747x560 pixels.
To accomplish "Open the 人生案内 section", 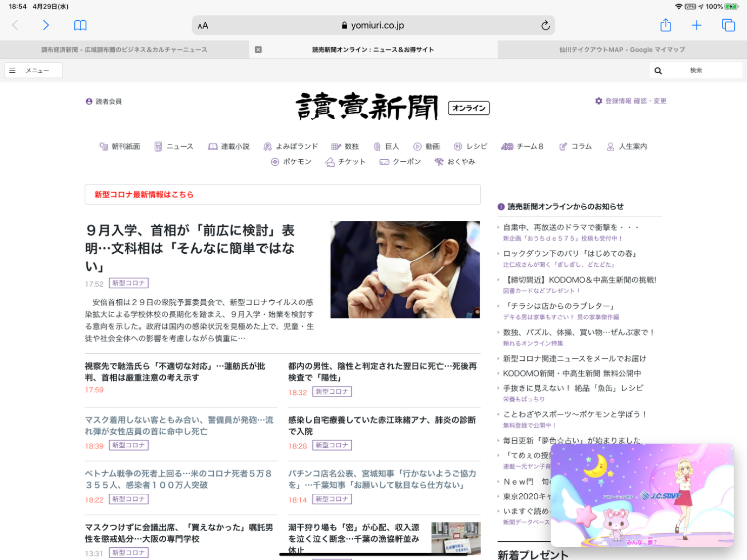I will [x=627, y=147].
